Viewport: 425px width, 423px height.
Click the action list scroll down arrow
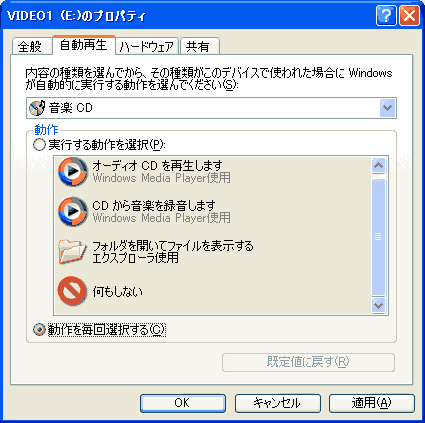coord(378,305)
